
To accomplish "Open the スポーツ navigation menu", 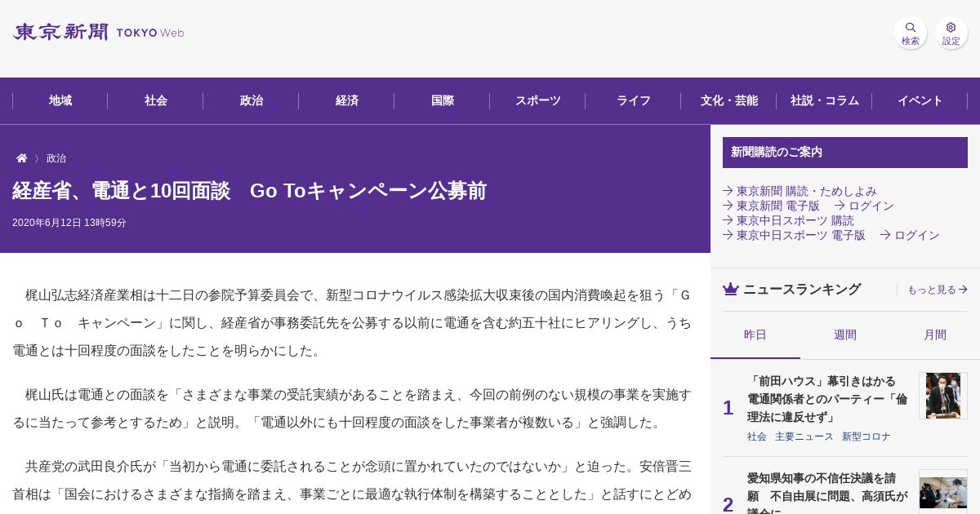I will tap(538, 100).
